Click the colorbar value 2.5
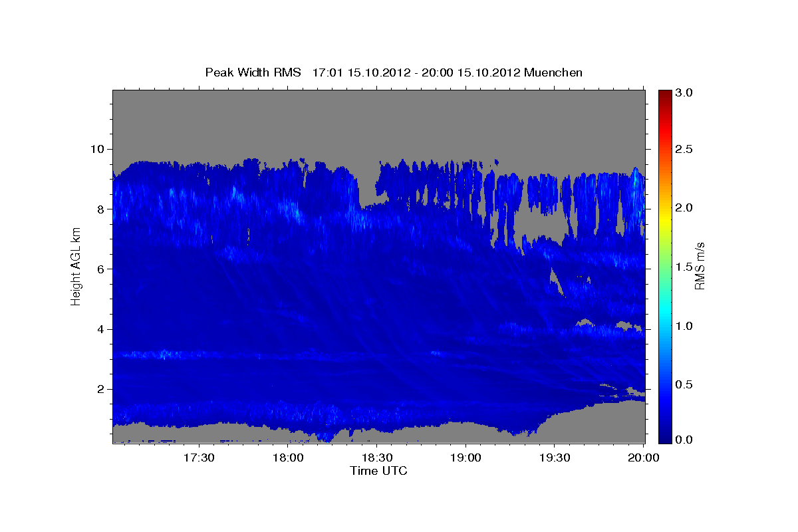The width and height of the screenshot is (798, 532). (685, 149)
